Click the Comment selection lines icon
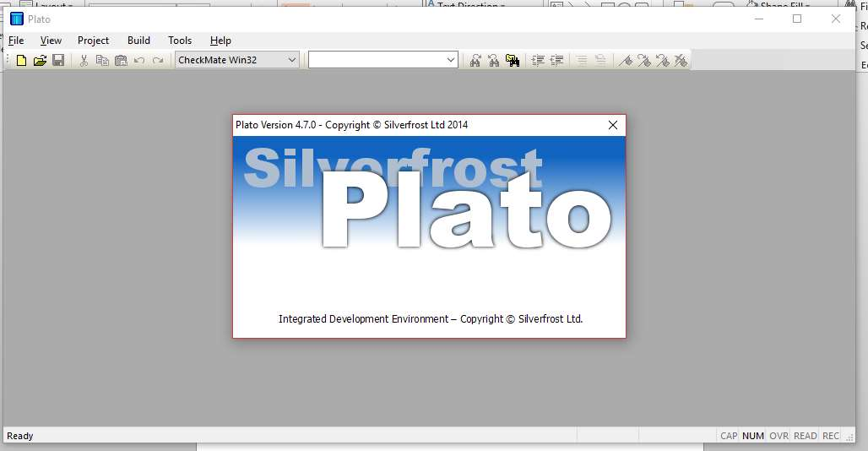This screenshot has width=868, height=451. tap(581, 60)
